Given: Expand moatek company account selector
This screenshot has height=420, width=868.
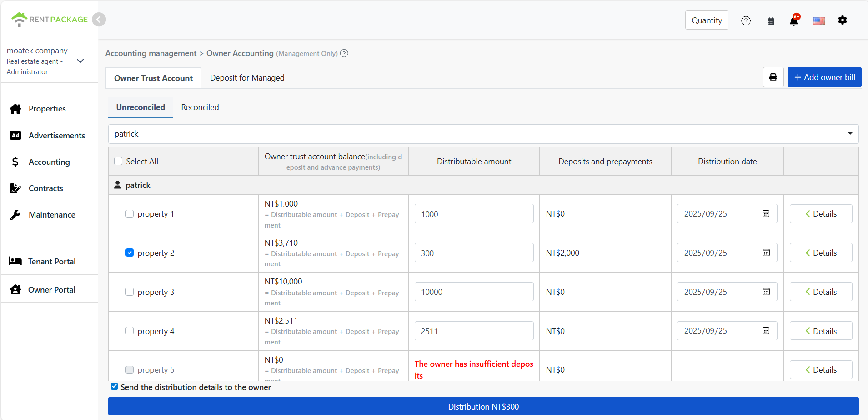Looking at the screenshot, I should tap(80, 61).
